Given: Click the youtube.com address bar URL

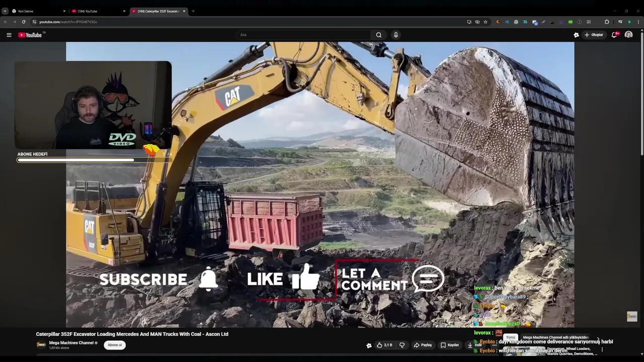Looking at the screenshot, I should point(68,22).
